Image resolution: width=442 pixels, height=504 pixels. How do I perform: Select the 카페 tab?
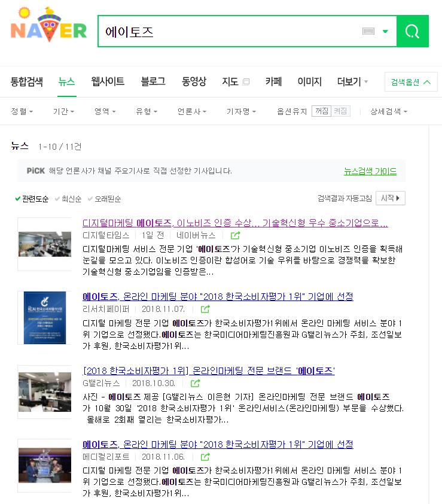tap(273, 81)
